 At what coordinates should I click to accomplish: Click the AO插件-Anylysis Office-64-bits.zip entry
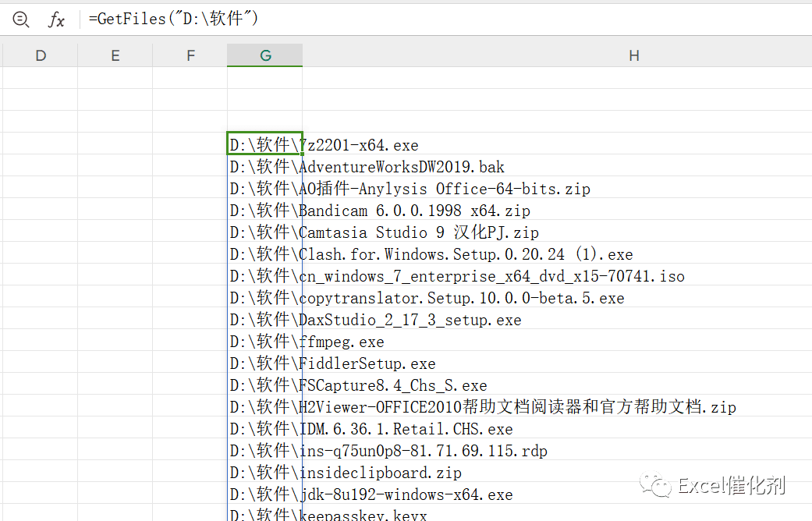coord(410,189)
